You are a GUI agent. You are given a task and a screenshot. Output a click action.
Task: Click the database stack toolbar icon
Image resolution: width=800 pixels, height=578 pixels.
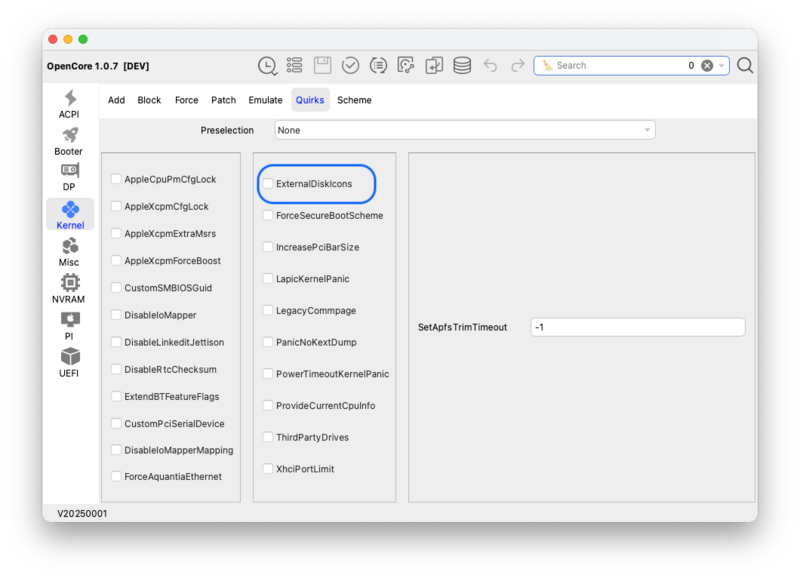click(x=462, y=66)
